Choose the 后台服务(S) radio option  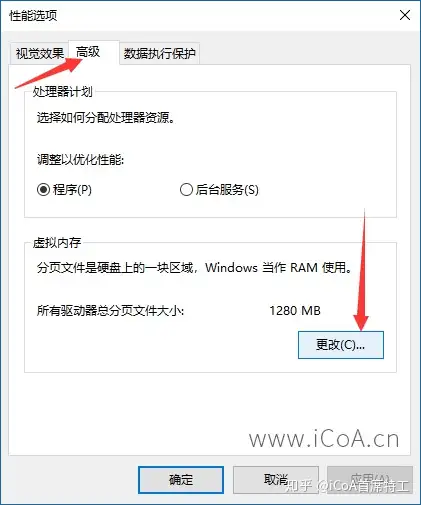click(219, 190)
